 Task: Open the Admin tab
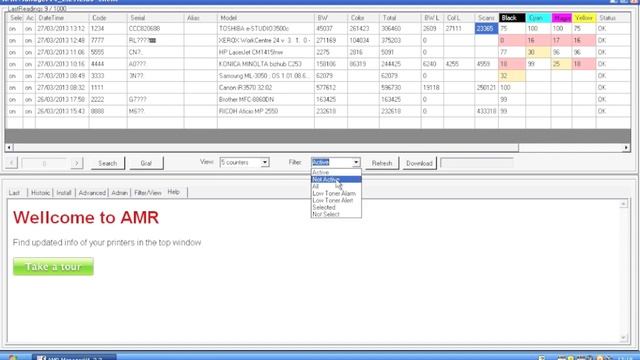(120, 193)
